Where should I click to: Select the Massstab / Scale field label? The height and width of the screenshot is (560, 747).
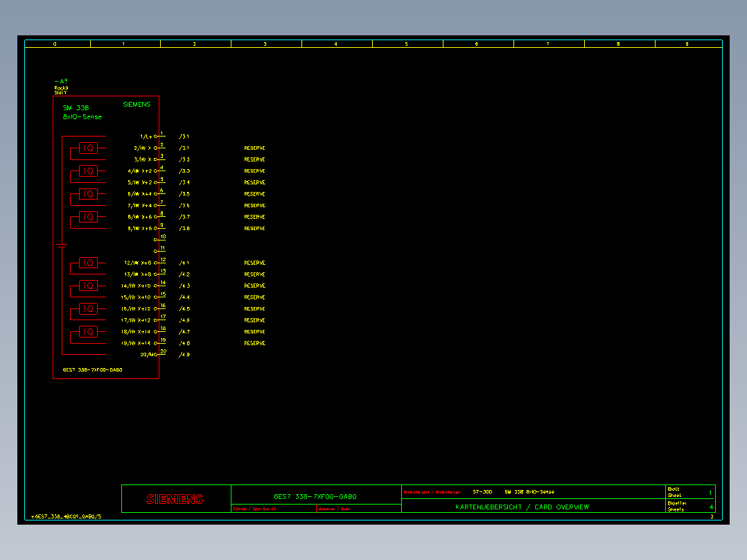(x=334, y=509)
